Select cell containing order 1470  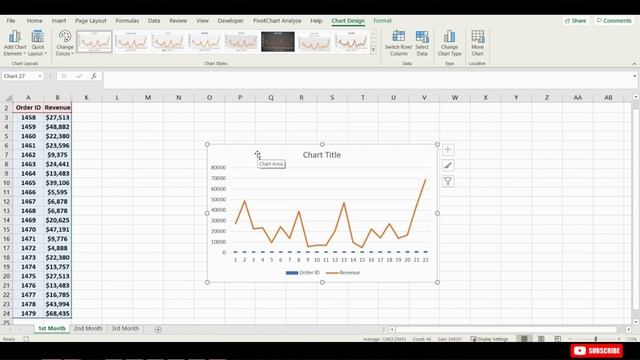tap(28, 229)
